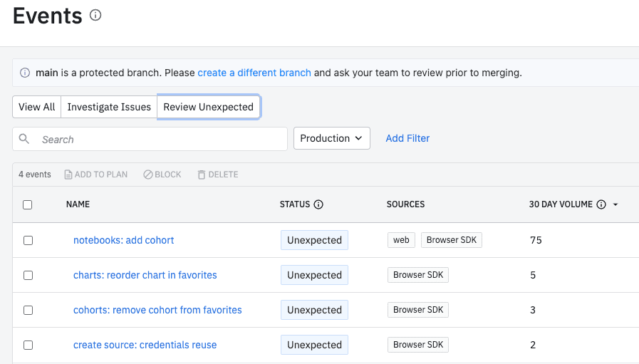The image size is (639, 364).
Task: Click the Add to Plan icon
Action: click(68, 175)
